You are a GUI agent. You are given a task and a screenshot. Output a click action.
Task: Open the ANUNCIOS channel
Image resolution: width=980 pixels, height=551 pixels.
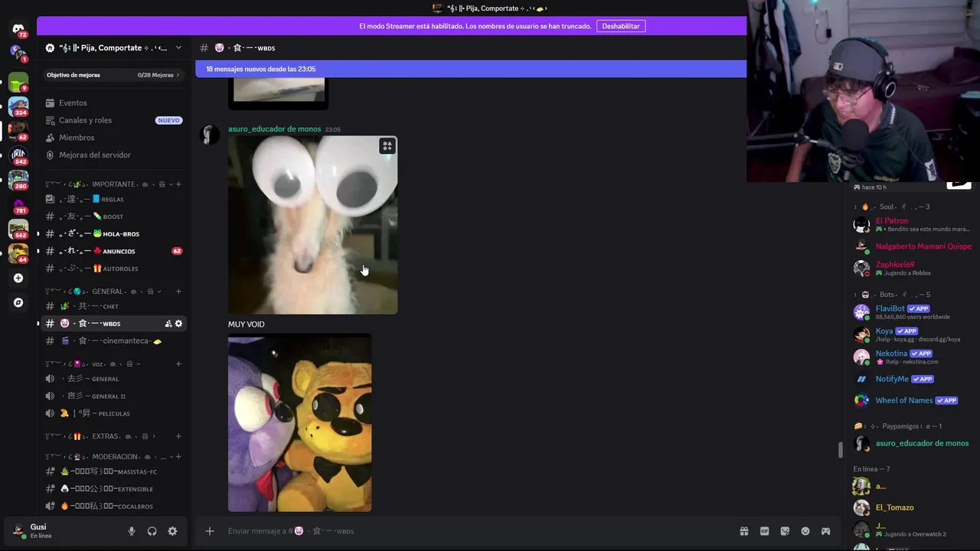click(x=113, y=251)
